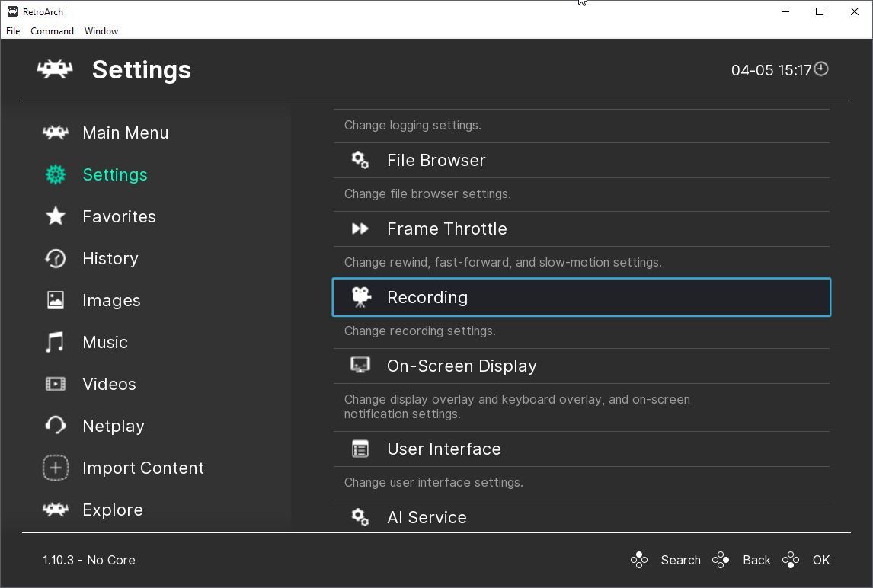The width and height of the screenshot is (873, 588).
Task: Click the Netplay headset icon
Action: (x=56, y=426)
